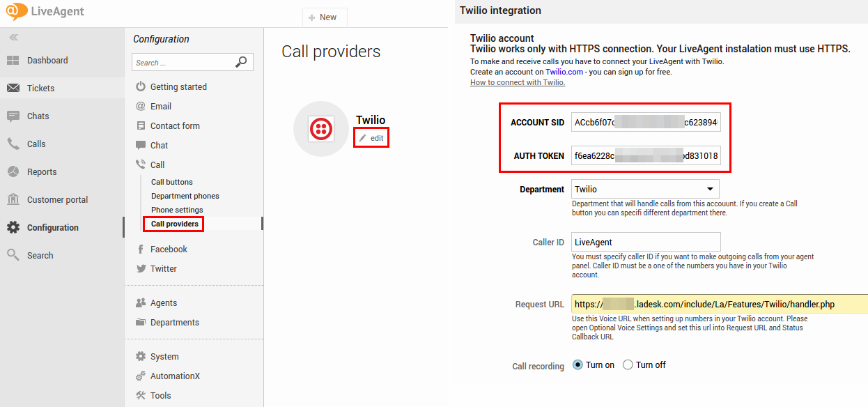Click the Departments label
The width and height of the screenshot is (868, 407).
[x=175, y=323]
